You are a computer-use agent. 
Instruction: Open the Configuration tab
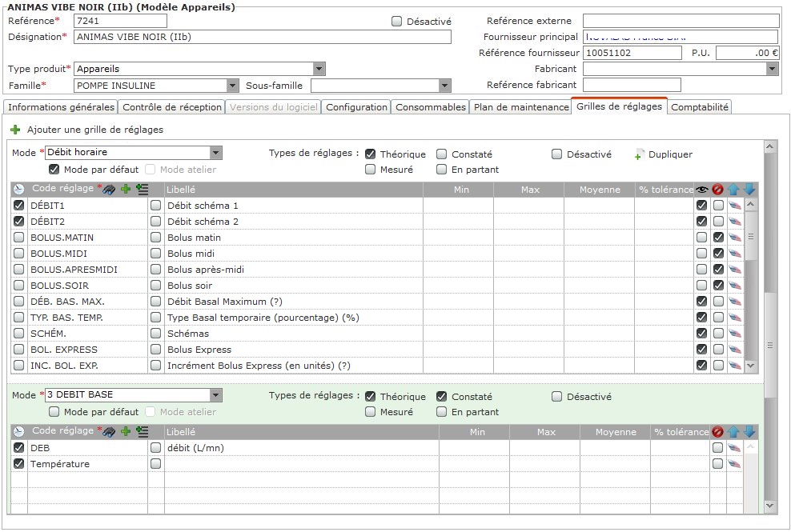pos(356,107)
